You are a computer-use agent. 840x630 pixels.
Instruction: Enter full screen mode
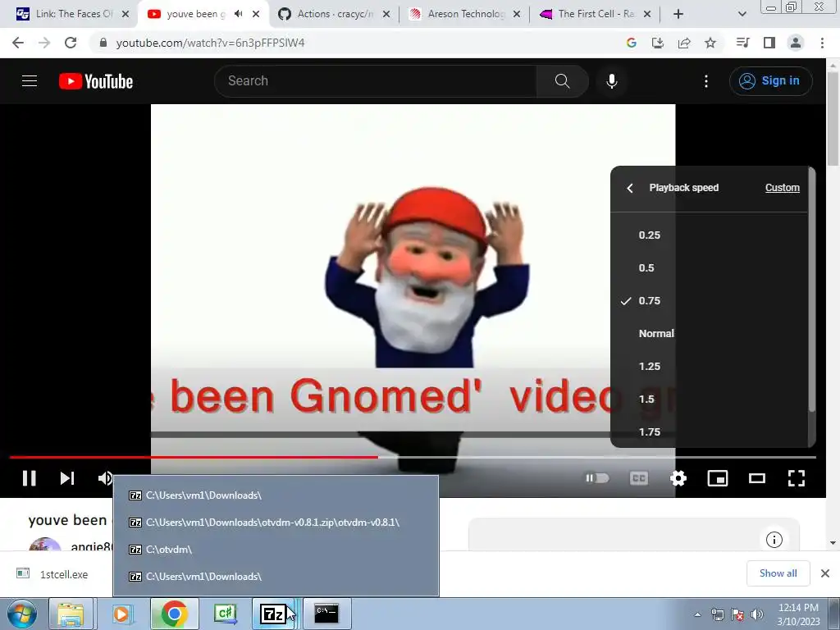point(796,478)
